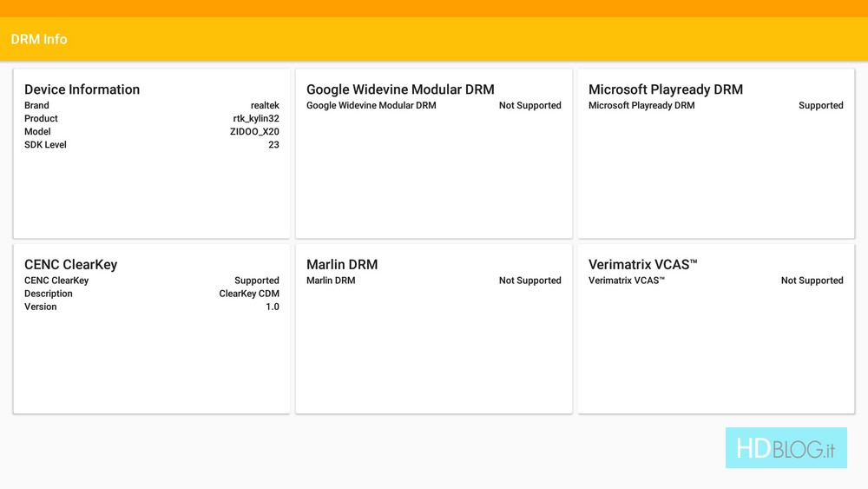Open the Microsoft Playready DRM card heading
The width and height of the screenshot is (868, 489).
pos(665,89)
